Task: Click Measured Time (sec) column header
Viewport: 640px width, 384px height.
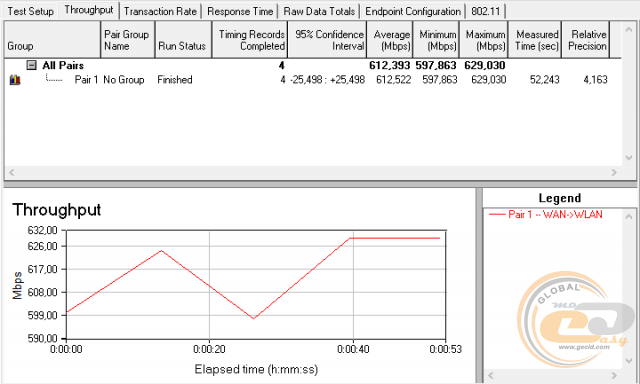Action: click(x=535, y=40)
